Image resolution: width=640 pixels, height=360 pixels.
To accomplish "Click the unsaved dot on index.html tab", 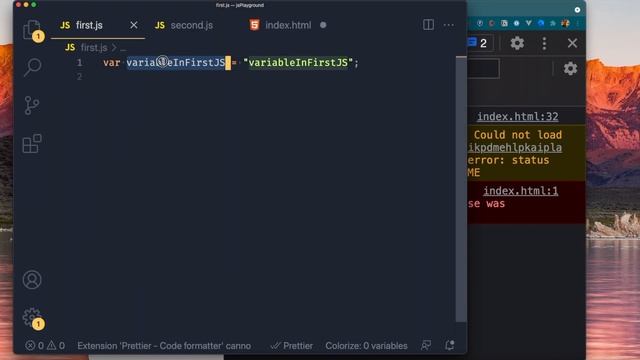I will pos(323,25).
